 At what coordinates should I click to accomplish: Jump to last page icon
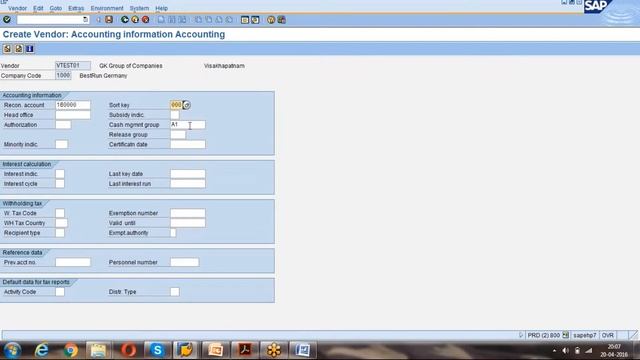pos(229,20)
